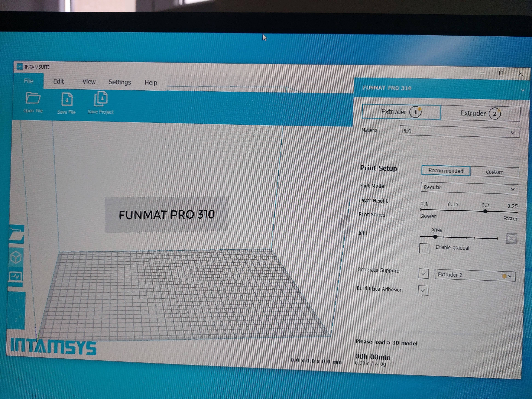The width and height of the screenshot is (532, 399).
Task: Click the layer height slider handle at 0.2
Action: [485, 211]
